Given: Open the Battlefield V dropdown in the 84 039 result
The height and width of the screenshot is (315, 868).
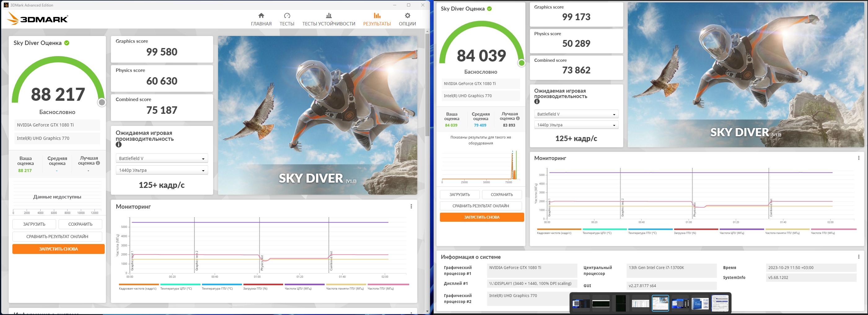Looking at the screenshot, I should pyautogui.click(x=576, y=114).
